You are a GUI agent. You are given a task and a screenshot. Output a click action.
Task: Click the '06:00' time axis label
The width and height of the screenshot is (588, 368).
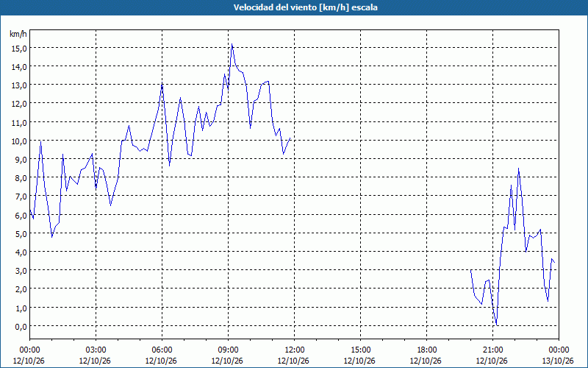[162, 350]
